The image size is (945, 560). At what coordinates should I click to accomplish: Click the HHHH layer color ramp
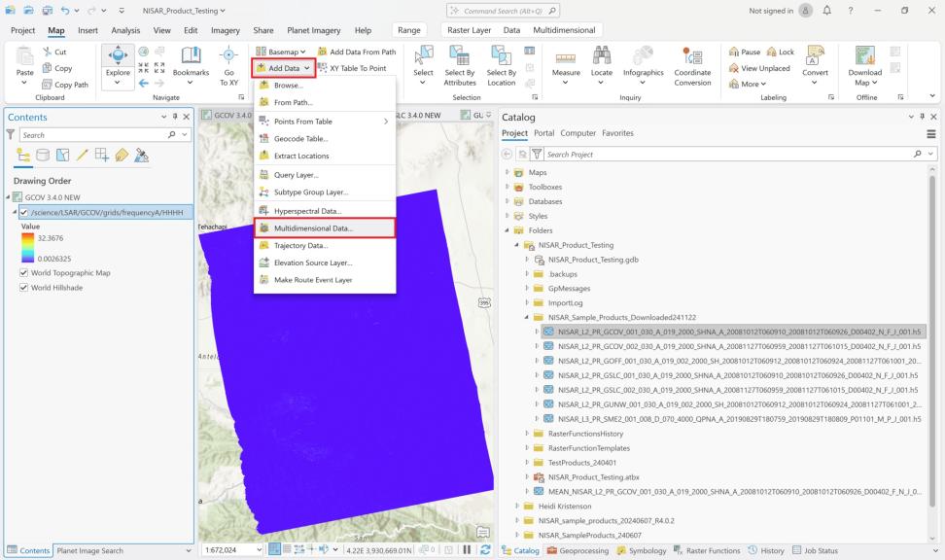[28, 248]
